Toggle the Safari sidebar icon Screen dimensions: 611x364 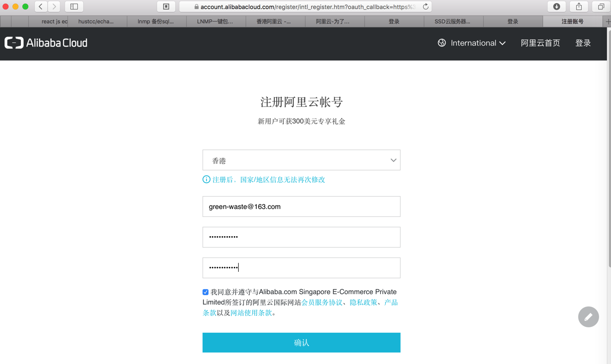[x=74, y=6]
